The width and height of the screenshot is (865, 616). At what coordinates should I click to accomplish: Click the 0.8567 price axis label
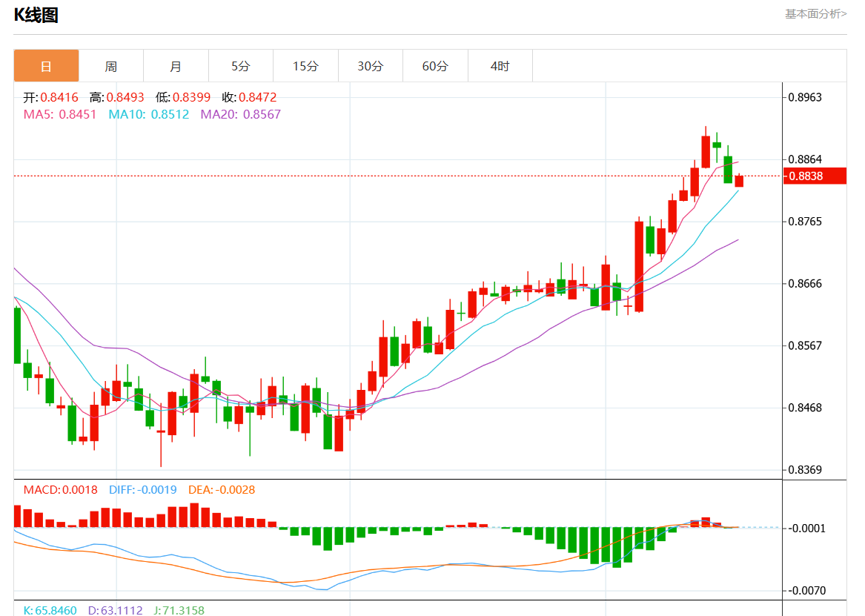[x=805, y=345]
